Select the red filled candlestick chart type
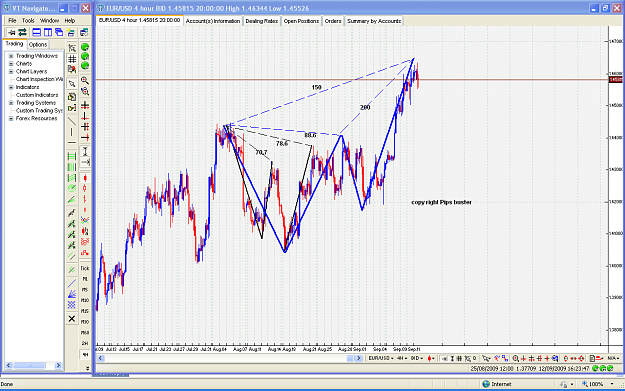 tap(85, 178)
